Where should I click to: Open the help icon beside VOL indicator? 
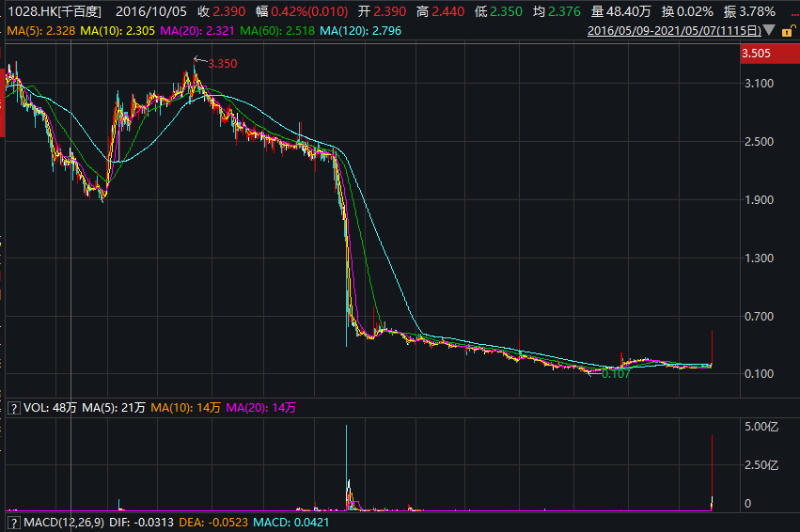tap(13, 408)
